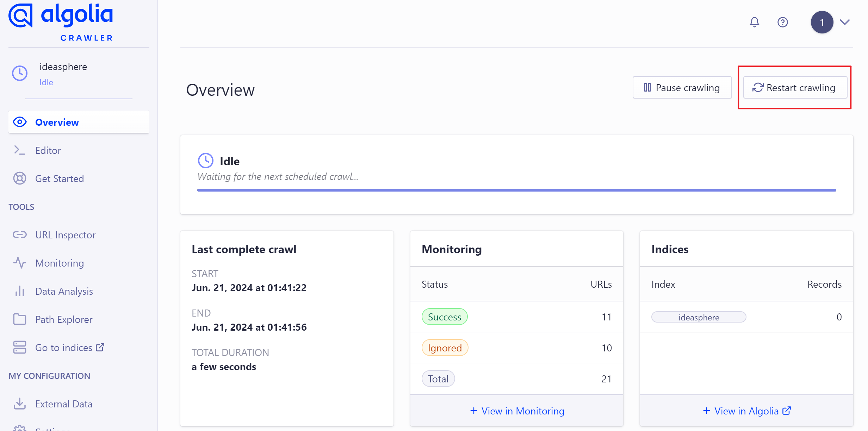Open the Data Analysis tool
Screen dimensions: 868x431
click(x=79, y=291)
